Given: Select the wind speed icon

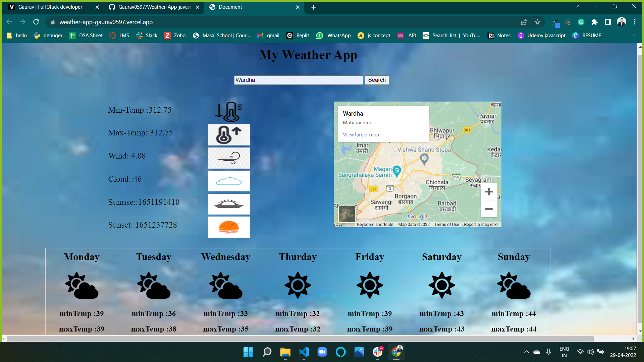Looking at the screenshot, I should (228, 158).
